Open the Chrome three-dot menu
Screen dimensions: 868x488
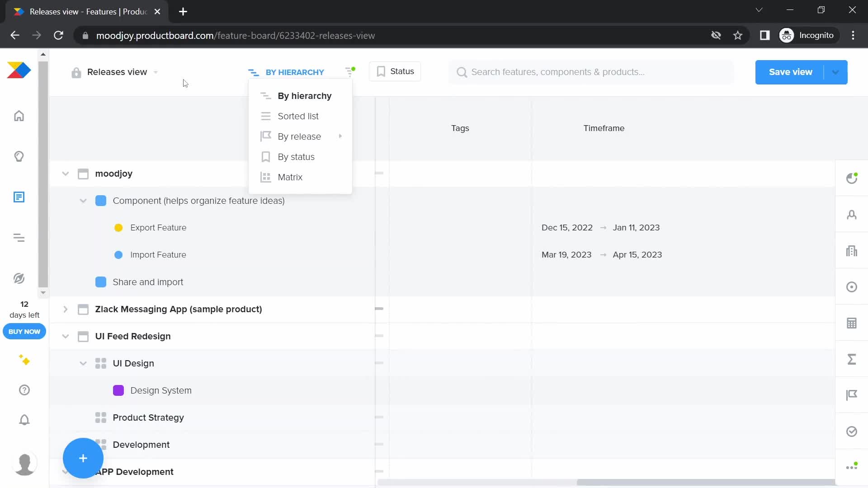(x=853, y=35)
